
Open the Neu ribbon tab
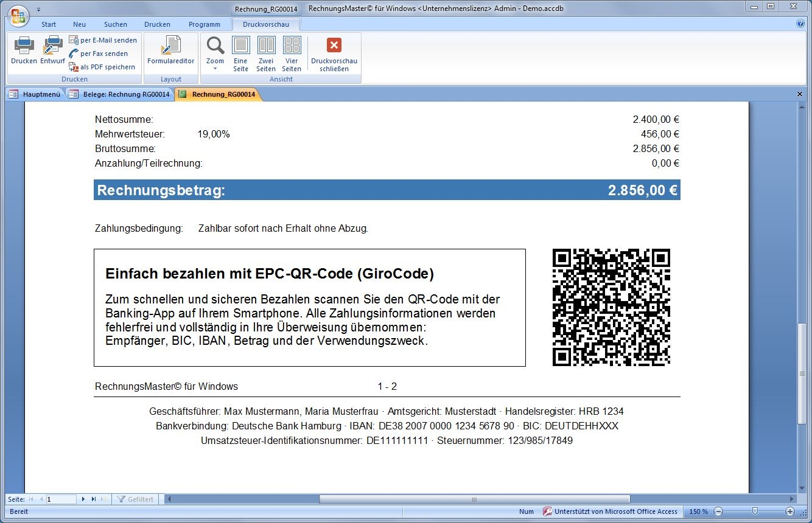80,24
